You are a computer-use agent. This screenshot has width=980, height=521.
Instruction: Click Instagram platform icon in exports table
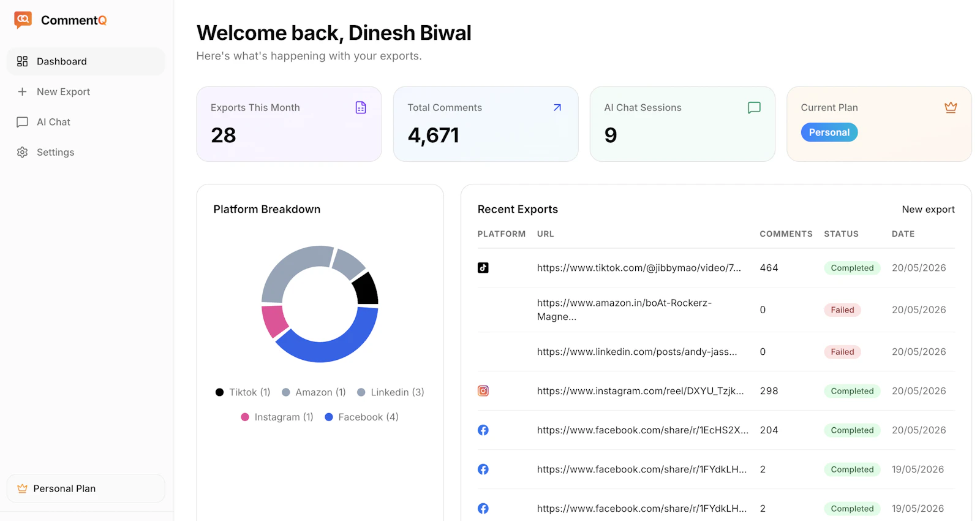tap(483, 391)
